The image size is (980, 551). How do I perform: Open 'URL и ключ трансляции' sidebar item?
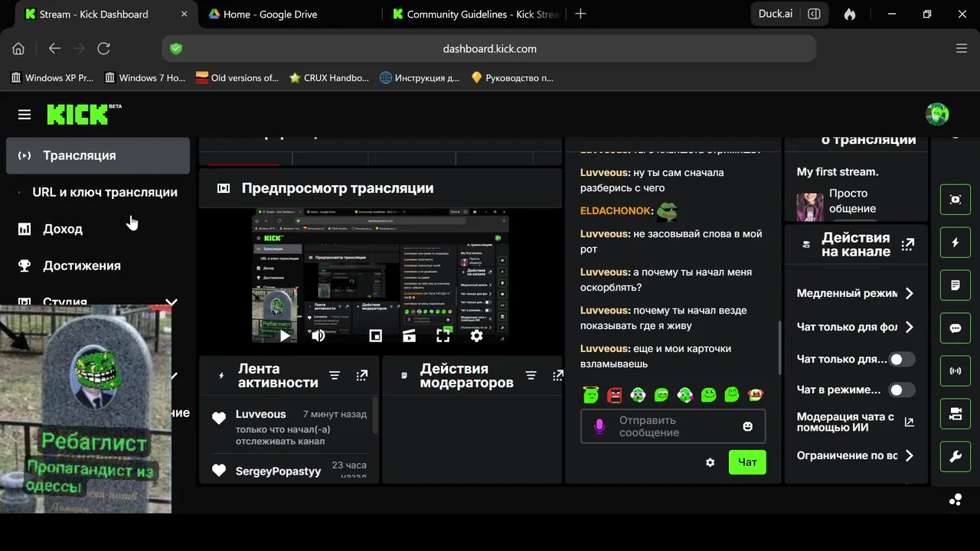tap(98, 192)
